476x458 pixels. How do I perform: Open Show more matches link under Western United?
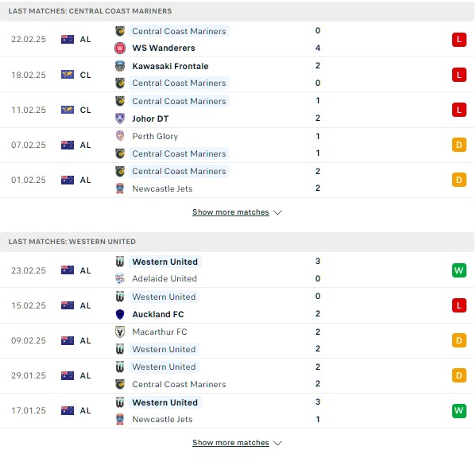click(x=230, y=443)
